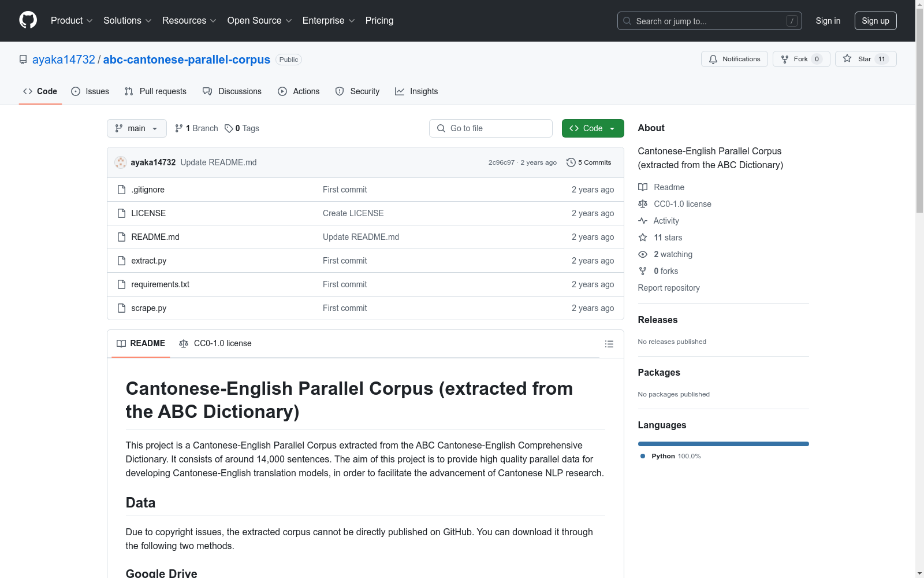Click the eye icon beside 2 watching
Screen dimensions: 924x578
click(x=643, y=254)
